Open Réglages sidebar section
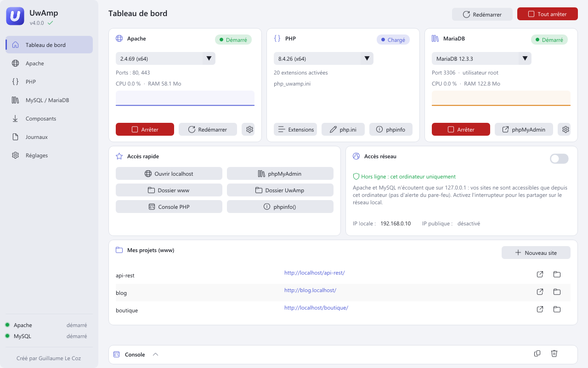This screenshot has height=368, width=588. pyautogui.click(x=49, y=155)
